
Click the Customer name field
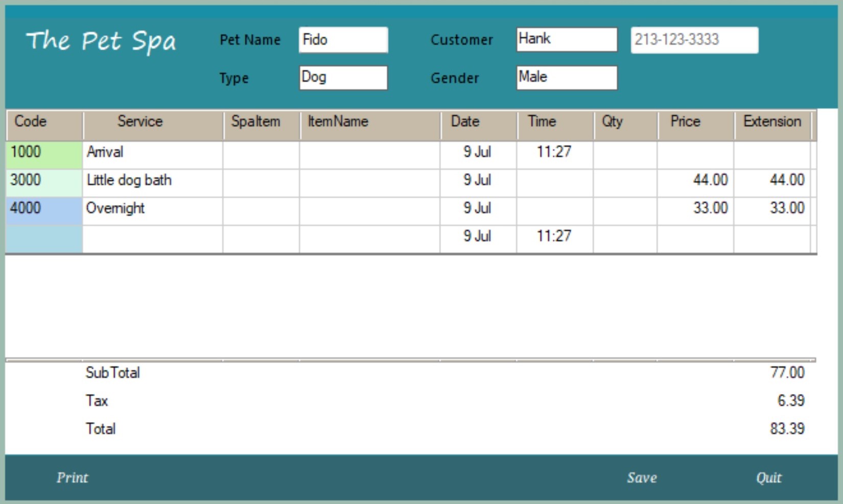tap(566, 40)
